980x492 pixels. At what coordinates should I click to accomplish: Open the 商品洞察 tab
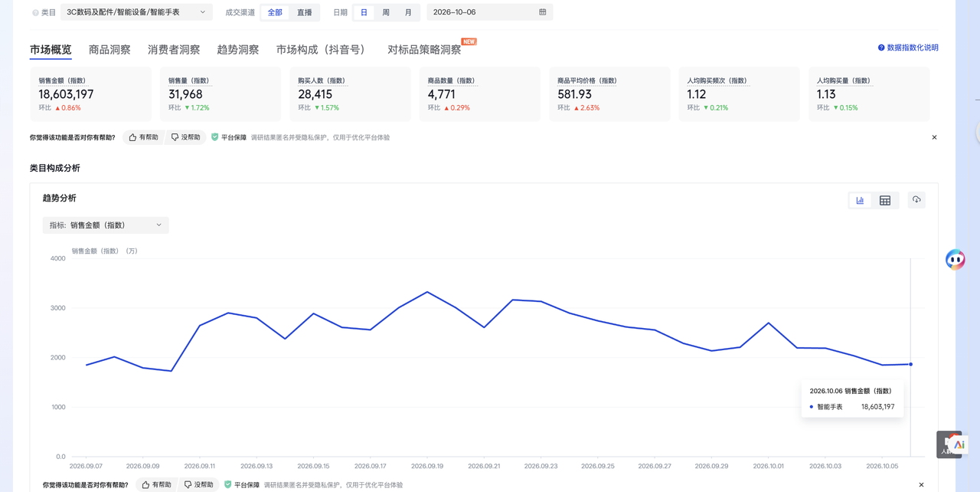tap(109, 50)
